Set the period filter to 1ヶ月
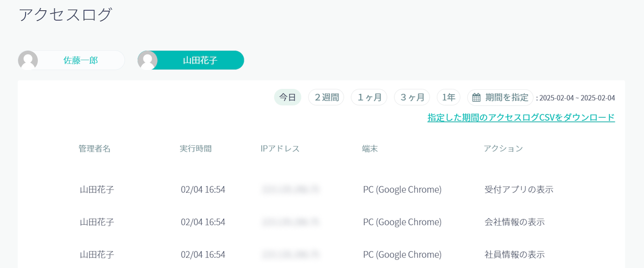 [369, 97]
